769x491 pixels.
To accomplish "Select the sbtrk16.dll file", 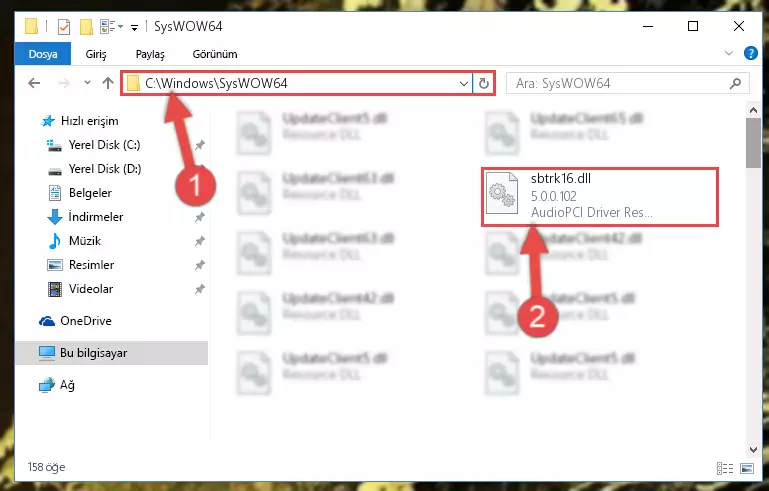I will coord(599,197).
